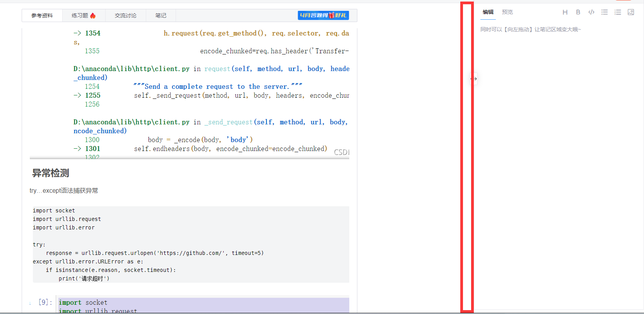644x314 pixels.
Task: Click into the note text area placeholder
Action: [x=531, y=29]
